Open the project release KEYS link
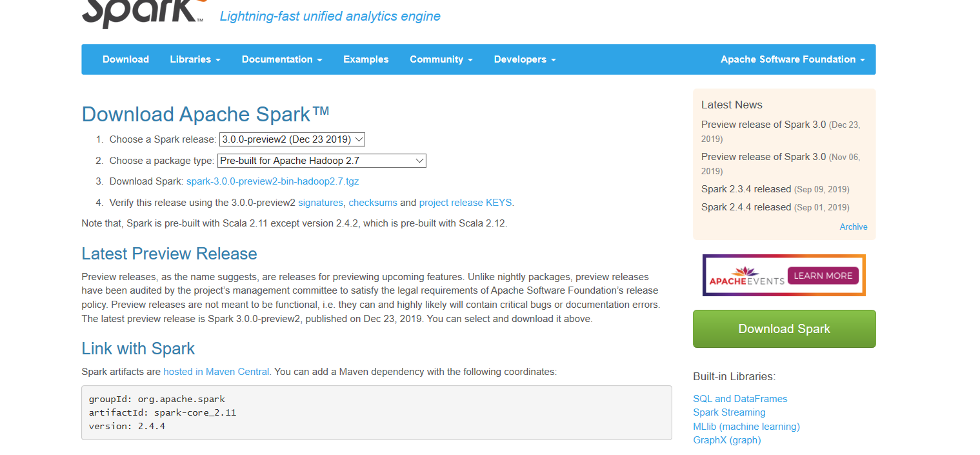Screen dimensions: 980x455 pyautogui.click(x=465, y=203)
